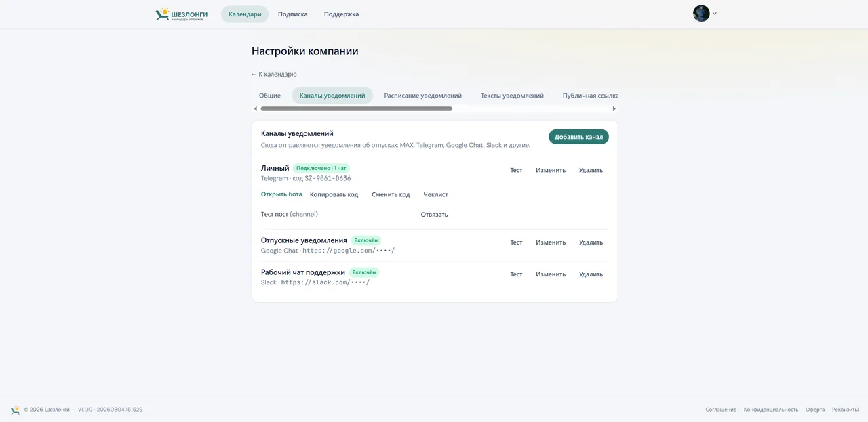
Task: Click the left arrow of tabs scrollbar
Action: coord(255,108)
